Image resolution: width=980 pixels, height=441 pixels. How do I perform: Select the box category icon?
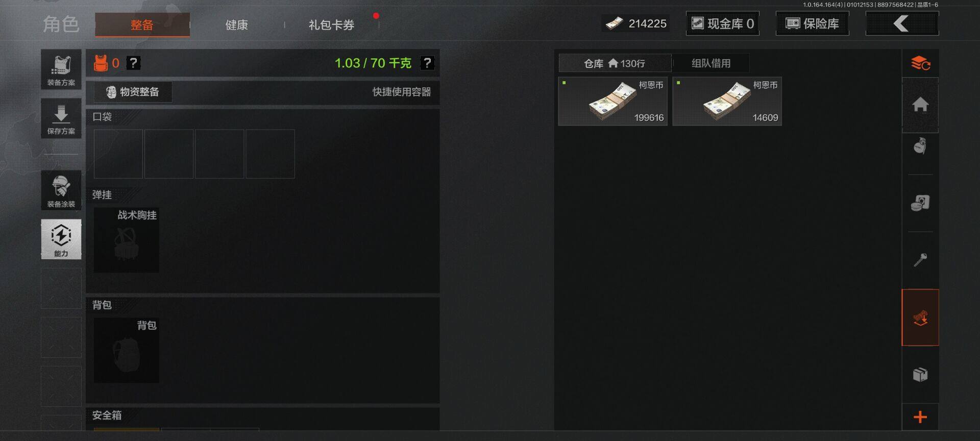click(920, 375)
